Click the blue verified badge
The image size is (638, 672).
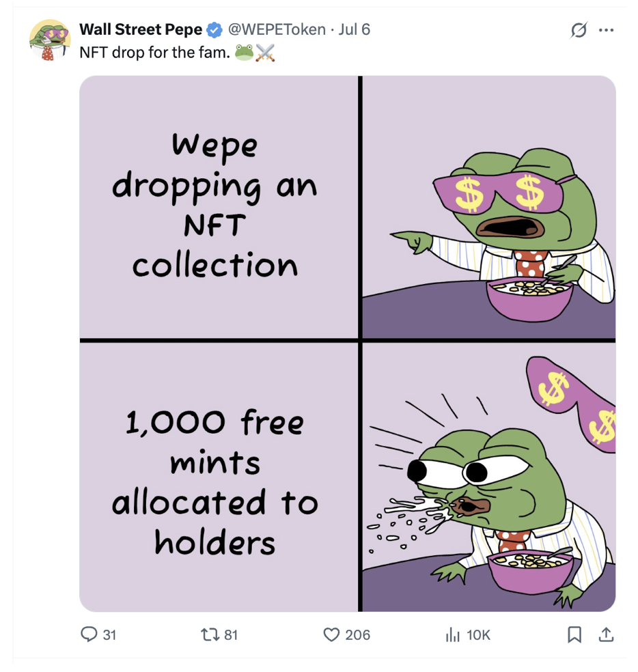pos(214,30)
